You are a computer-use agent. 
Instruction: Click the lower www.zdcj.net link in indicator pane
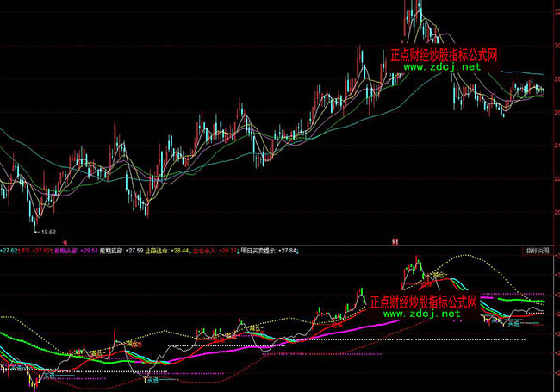(420, 314)
